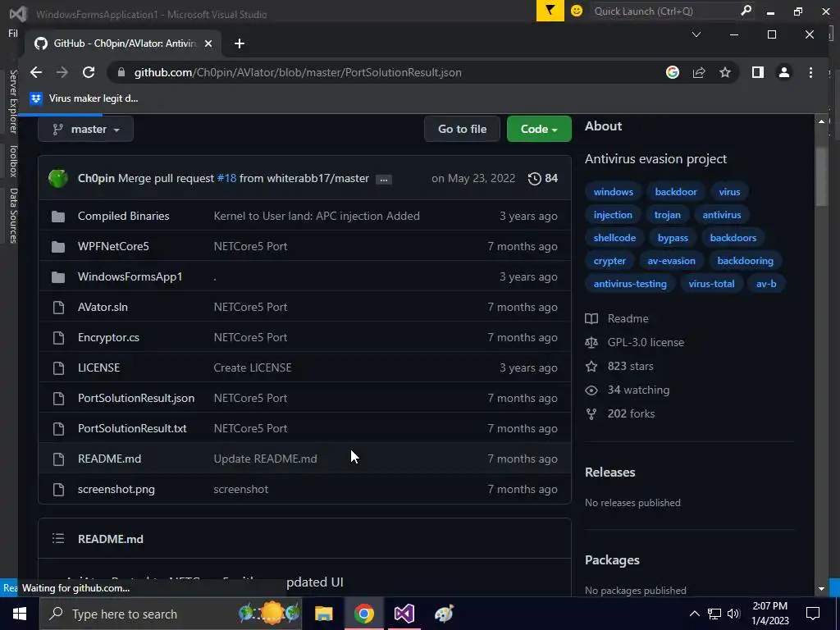Open the AVator.sln file
Screen dimensions: 840x630
point(103,307)
